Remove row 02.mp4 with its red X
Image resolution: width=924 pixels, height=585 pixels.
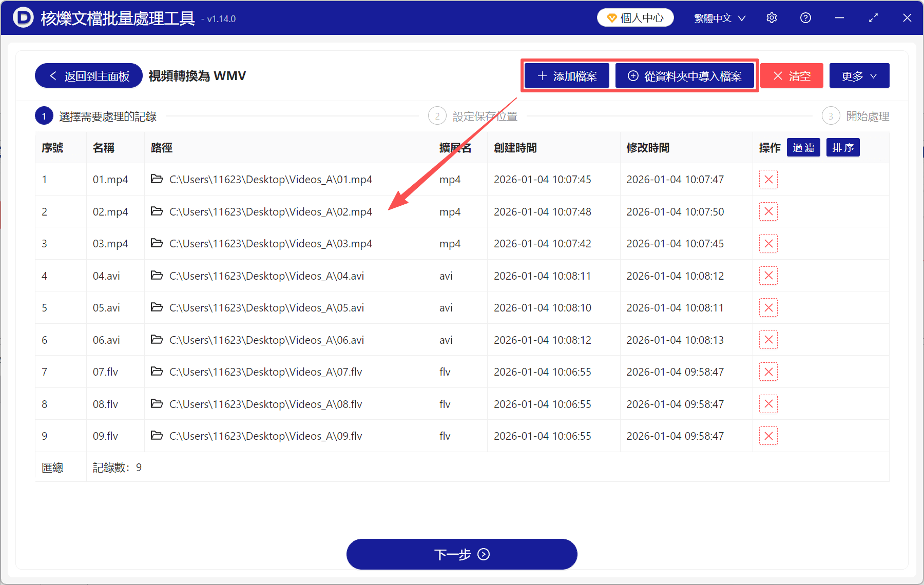(x=768, y=211)
